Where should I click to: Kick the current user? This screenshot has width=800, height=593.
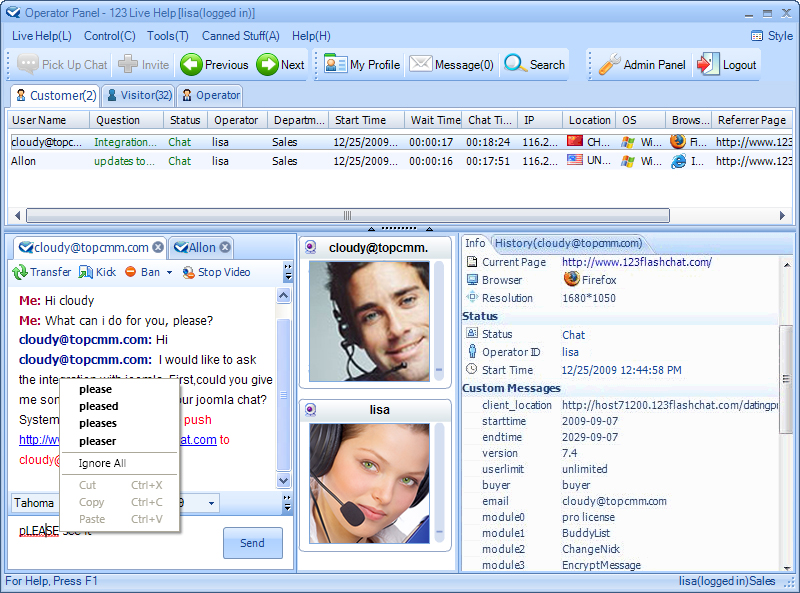(97, 272)
